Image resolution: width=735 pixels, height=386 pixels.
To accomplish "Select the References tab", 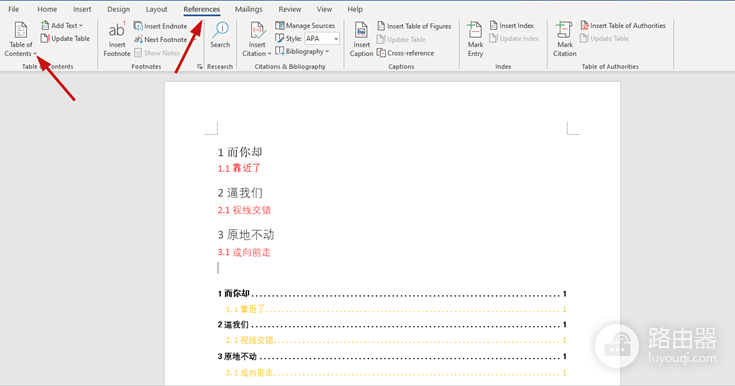I will tap(202, 9).
